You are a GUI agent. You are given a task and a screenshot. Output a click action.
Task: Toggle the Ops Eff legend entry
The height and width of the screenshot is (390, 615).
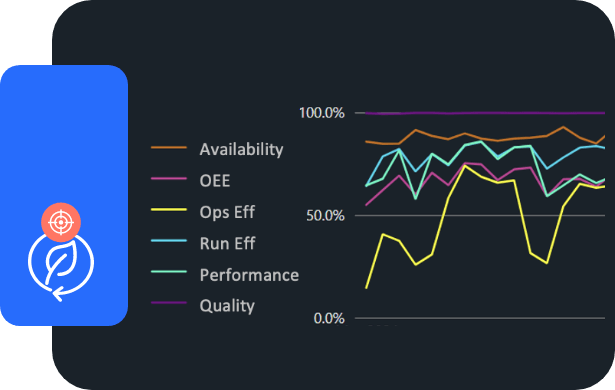click(x=227, y=212)
